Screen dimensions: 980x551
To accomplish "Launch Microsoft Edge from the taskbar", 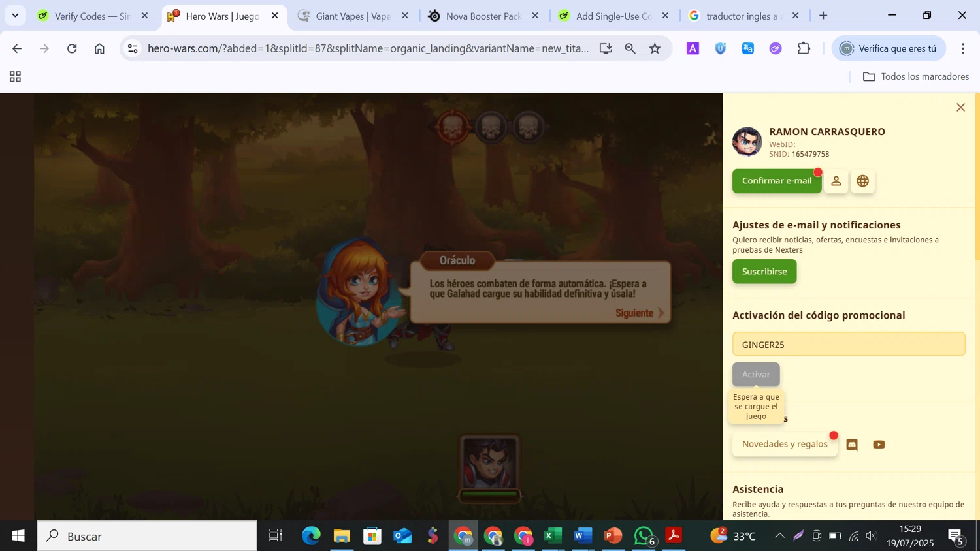I will click(311, 536).
